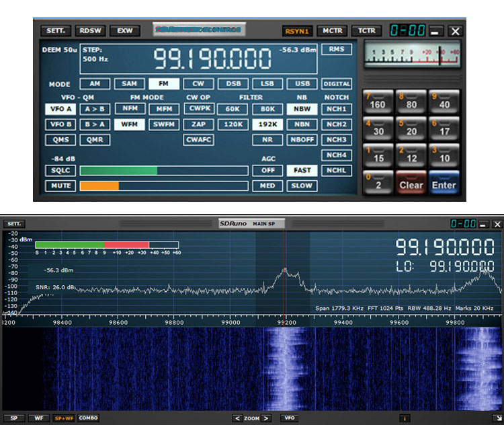The height and width of the screenshot is (425, 504).
Task: Select the 192K filter
Action: (267, 124)
